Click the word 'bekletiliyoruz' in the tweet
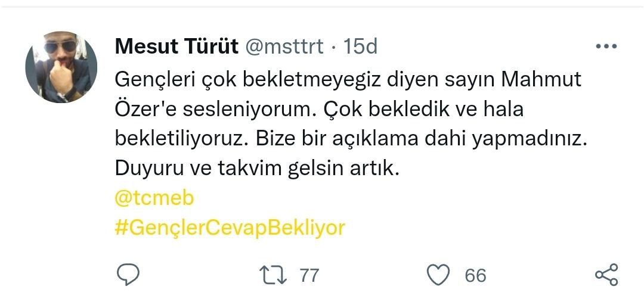The image size is (644, 305). click(179, 139)
